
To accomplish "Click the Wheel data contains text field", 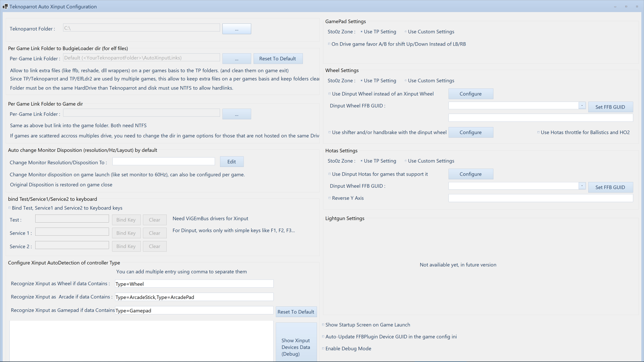I will click(x=194, y=284).
